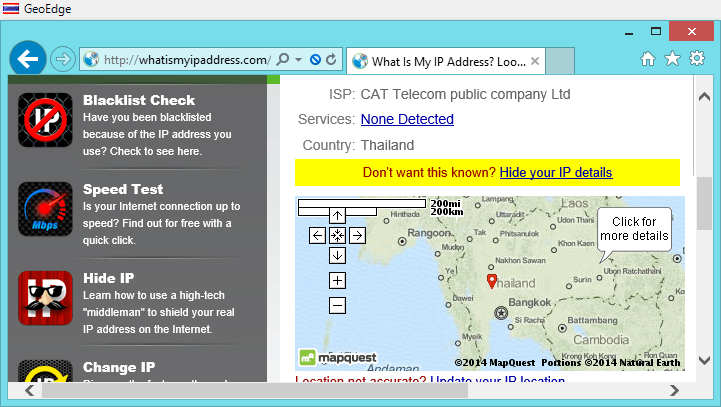Click the vertical scrollbar thumb
This screenshot has height=407, width=721.
(704, 203)
